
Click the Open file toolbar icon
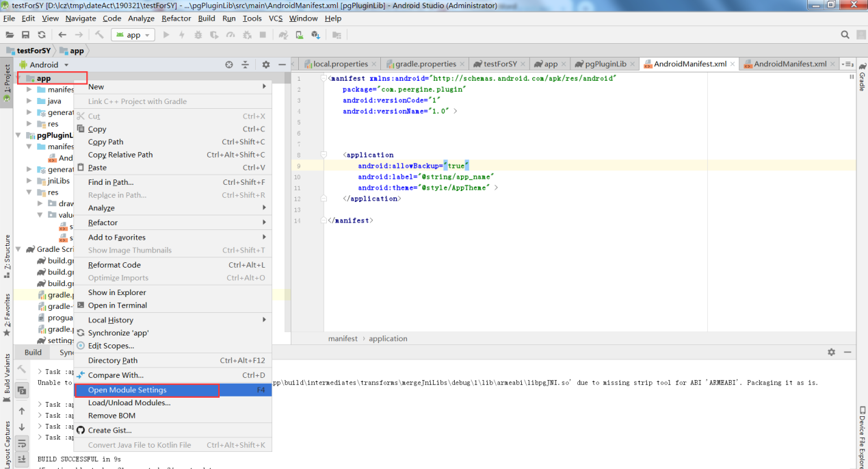point(10,35)
